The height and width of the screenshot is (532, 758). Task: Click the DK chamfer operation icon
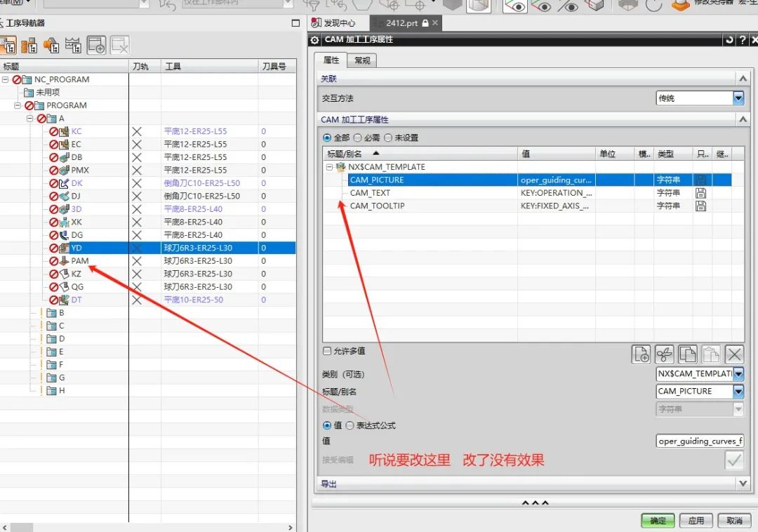[x=64, y=183]
